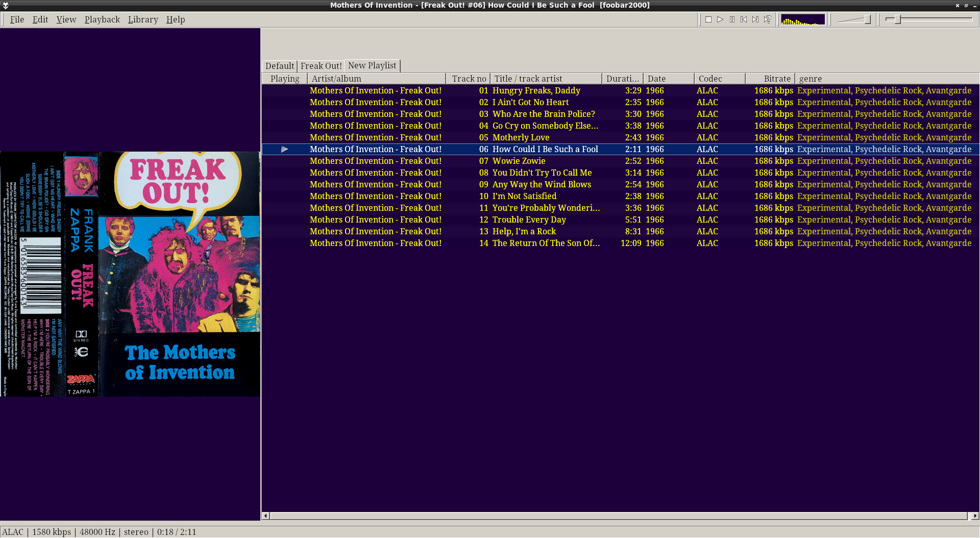Sort by Codec column header
Viewport: 980px width, 538px height.
(720, 79)
